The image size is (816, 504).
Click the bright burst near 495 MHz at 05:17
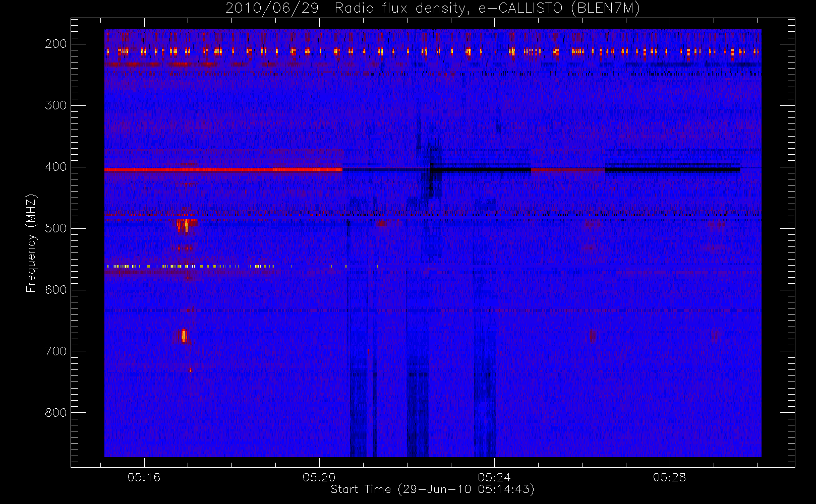click(x=184, y=225)
